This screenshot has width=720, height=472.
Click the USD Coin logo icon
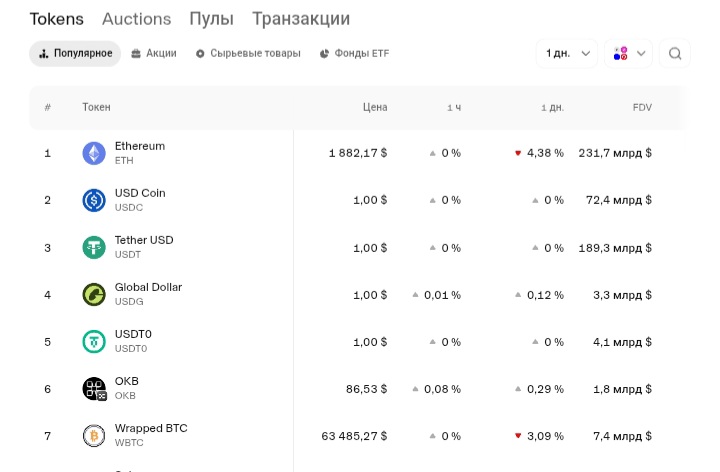(94, 200)
